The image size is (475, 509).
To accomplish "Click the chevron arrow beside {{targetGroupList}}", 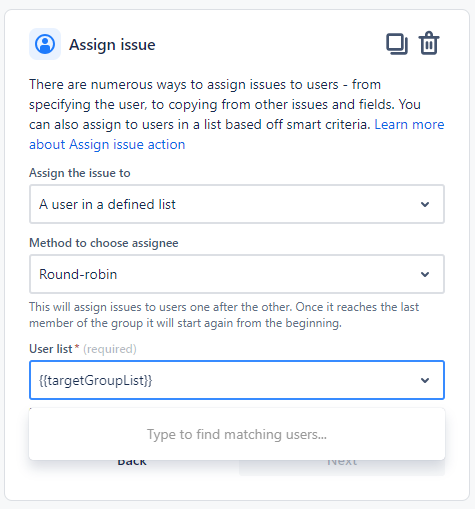I will coord(425,380).
